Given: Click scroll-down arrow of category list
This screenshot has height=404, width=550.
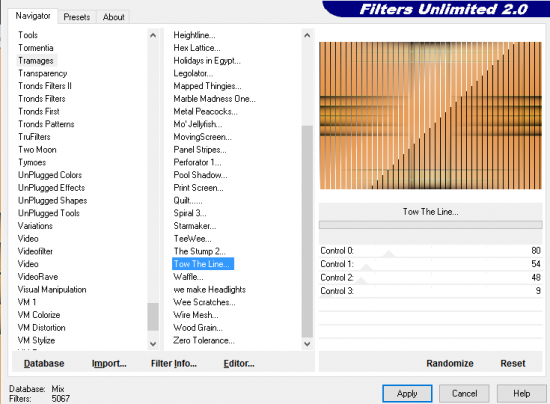Looking at the screenshot, I should 153,344.
